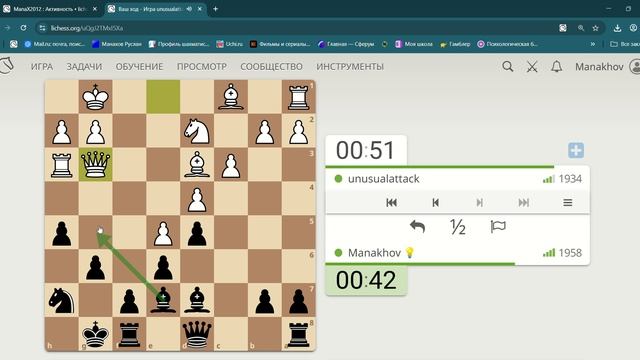Jump to first move of the game

pyautogui.click(x=391, y=202)
